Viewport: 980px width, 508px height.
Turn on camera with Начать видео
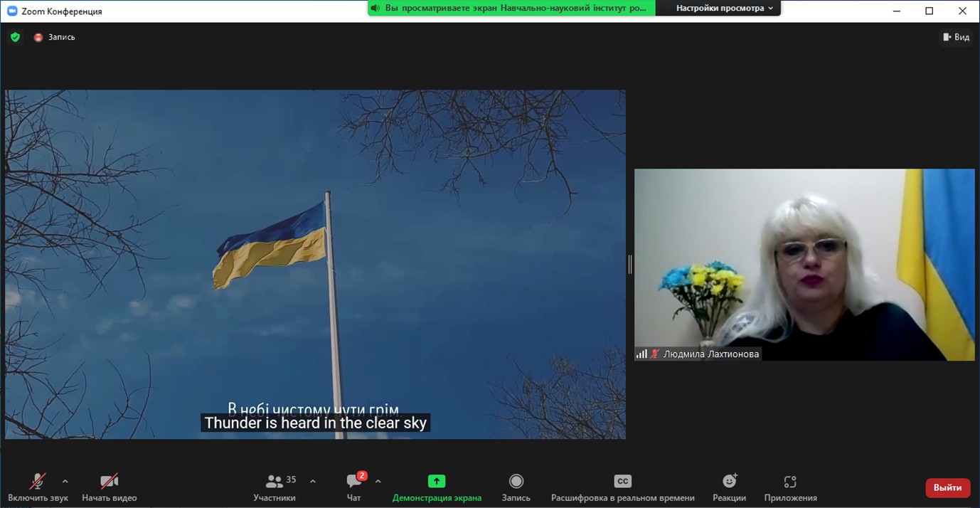point(109,487)
